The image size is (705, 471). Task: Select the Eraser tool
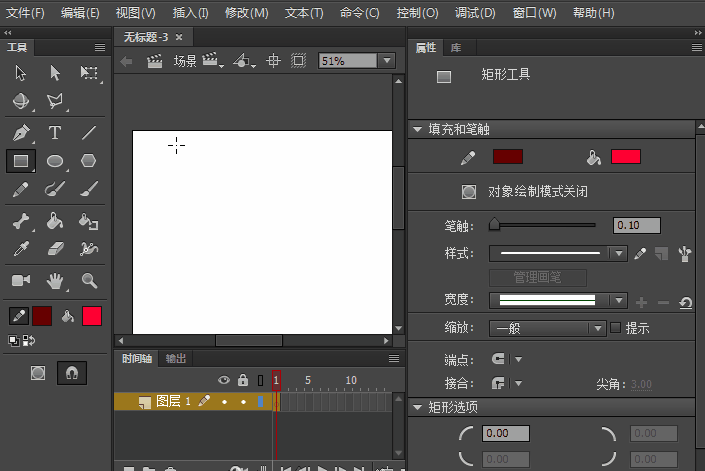(x=55, y=249)
